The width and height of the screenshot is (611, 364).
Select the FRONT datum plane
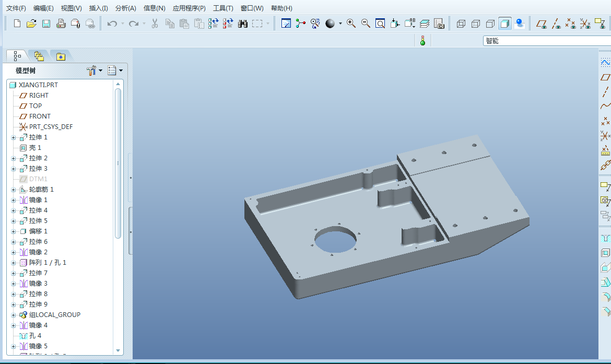tap(40, 116)
